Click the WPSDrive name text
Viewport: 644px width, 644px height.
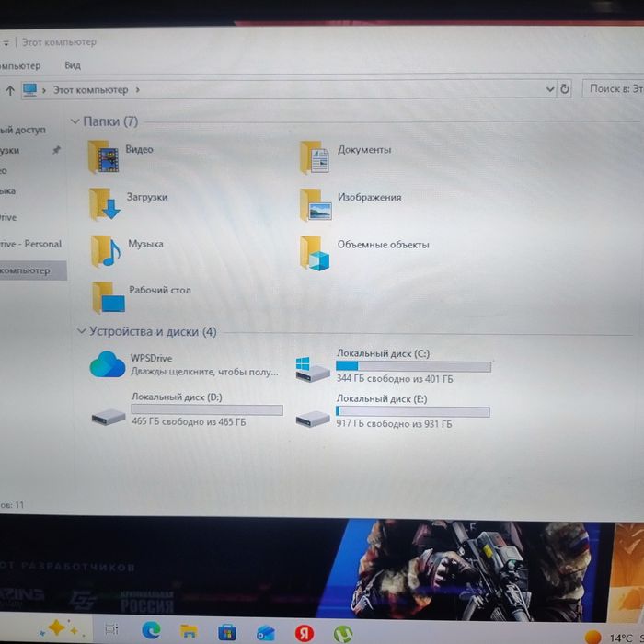151,358
